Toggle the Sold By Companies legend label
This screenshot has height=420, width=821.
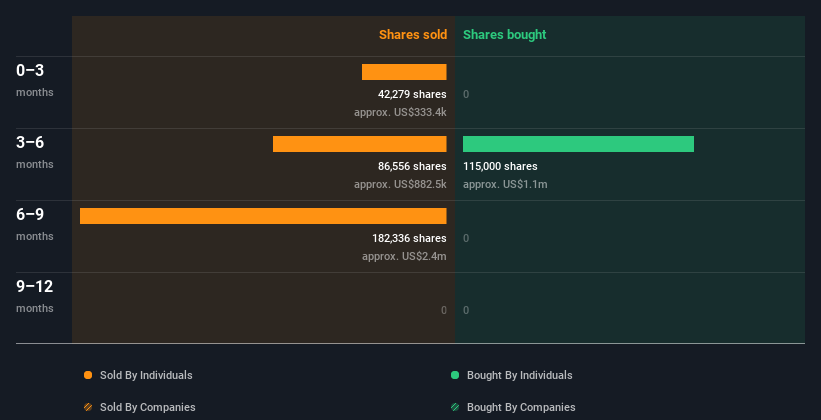pos(148,407)
